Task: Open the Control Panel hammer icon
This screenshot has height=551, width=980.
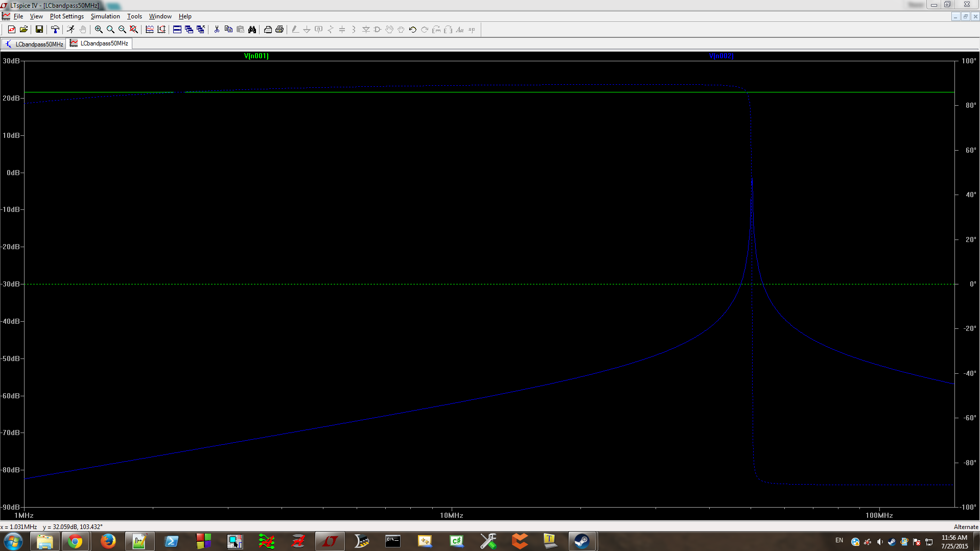Action: [x=55, y=30]
